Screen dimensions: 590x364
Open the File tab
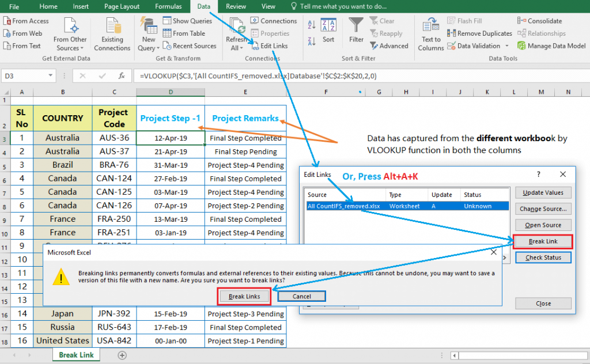(14, 6)
